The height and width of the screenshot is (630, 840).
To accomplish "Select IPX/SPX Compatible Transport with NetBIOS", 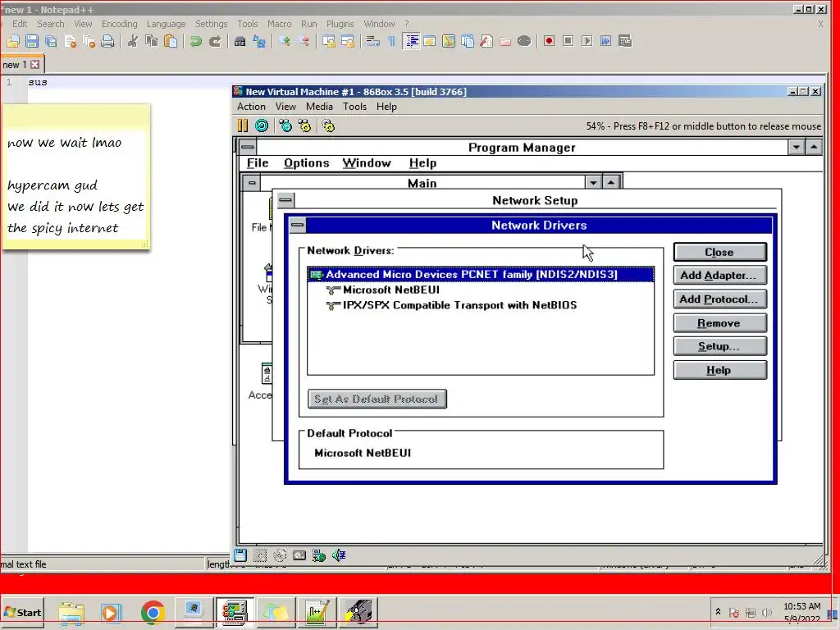I will click(x=481, y=305).
